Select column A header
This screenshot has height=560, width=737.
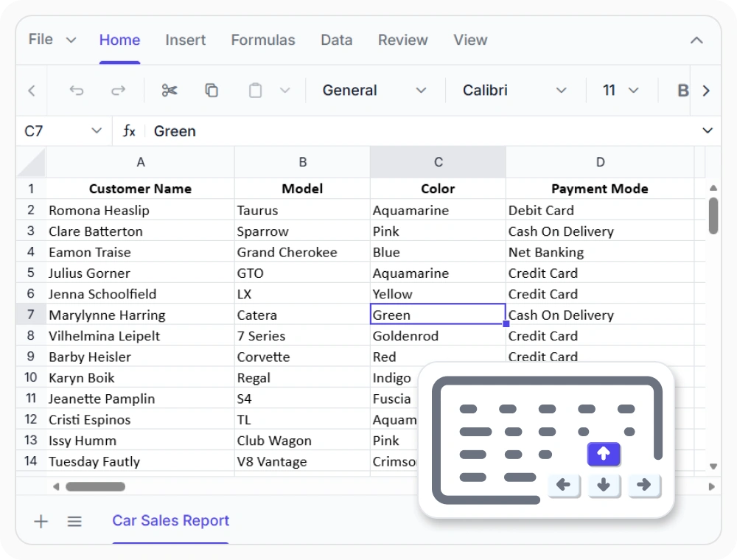click(x=140, y=162)
